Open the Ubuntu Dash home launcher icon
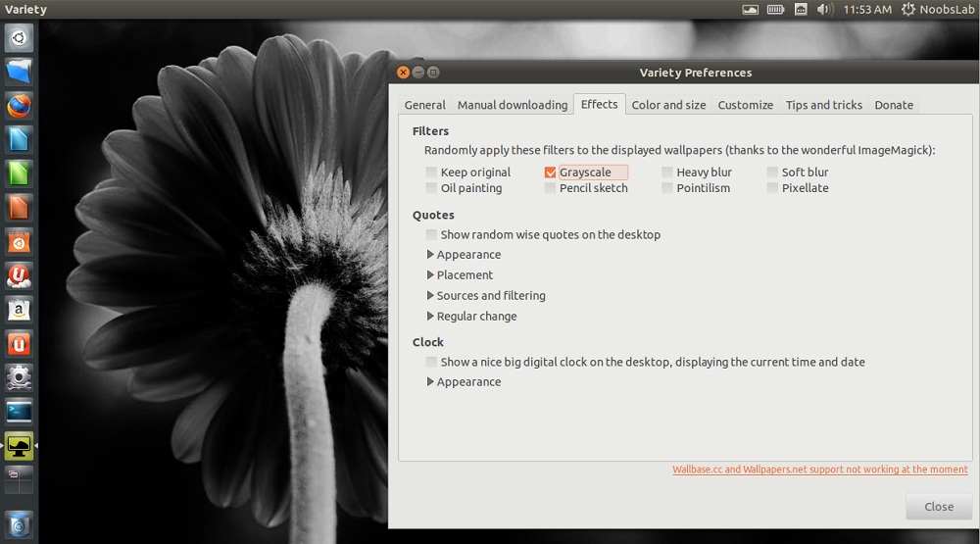Viewport: 980px width, 544px height. coord(19,38)
